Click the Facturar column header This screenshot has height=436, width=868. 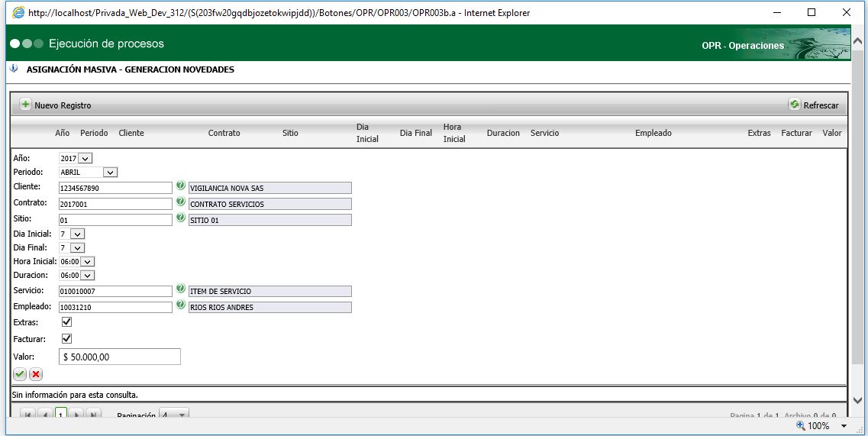(x=796, y=133)
